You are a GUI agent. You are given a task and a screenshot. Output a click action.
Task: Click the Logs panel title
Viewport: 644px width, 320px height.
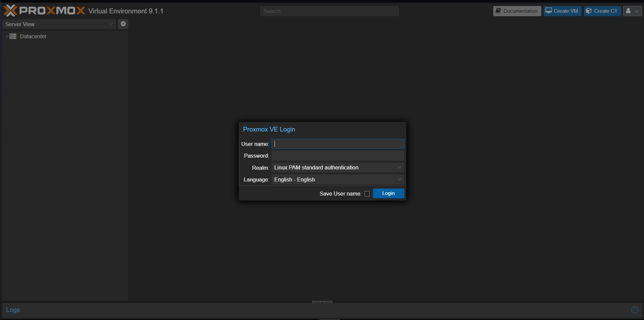[13, 310]
